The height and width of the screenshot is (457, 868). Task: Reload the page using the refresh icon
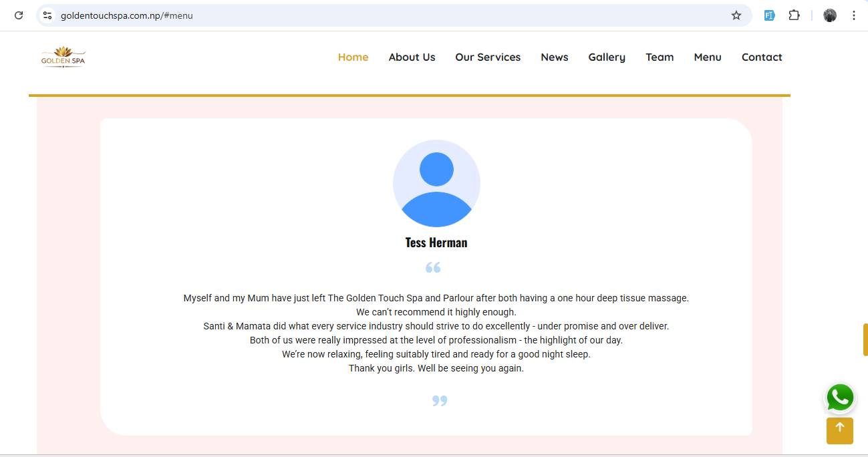pos(19,15)
